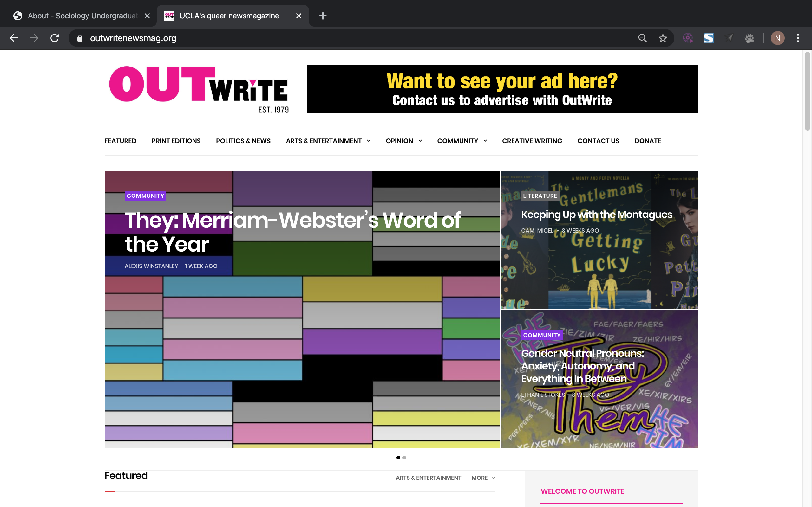Open the N profile avatar

(x=777, y=38)
